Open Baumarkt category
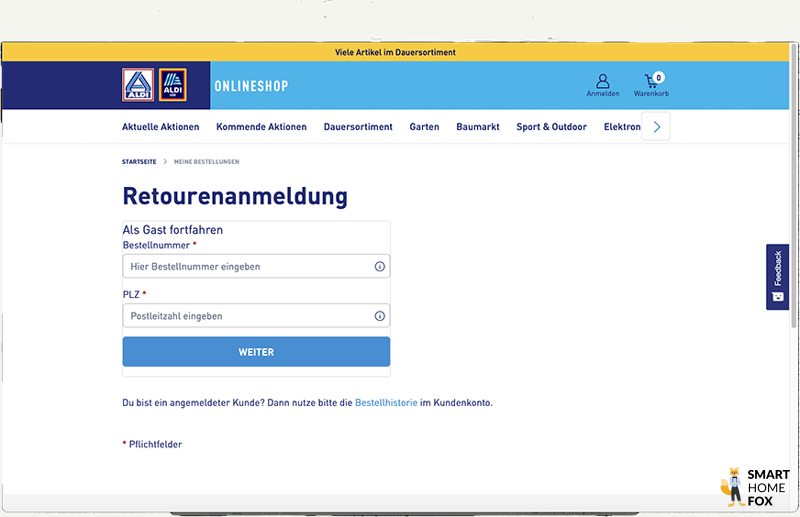800x517 pixels. (478, 127)
